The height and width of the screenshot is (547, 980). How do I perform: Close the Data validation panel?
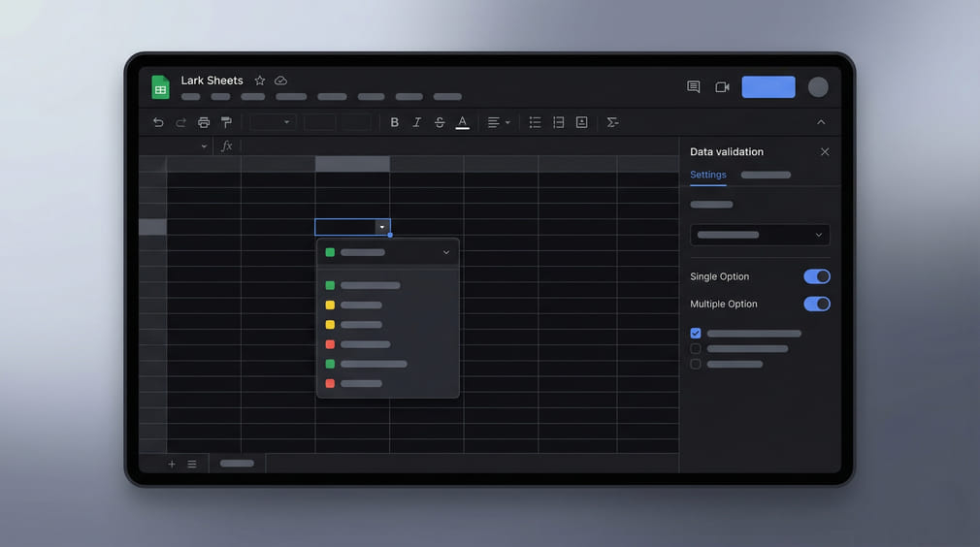(x=825, y=152)
